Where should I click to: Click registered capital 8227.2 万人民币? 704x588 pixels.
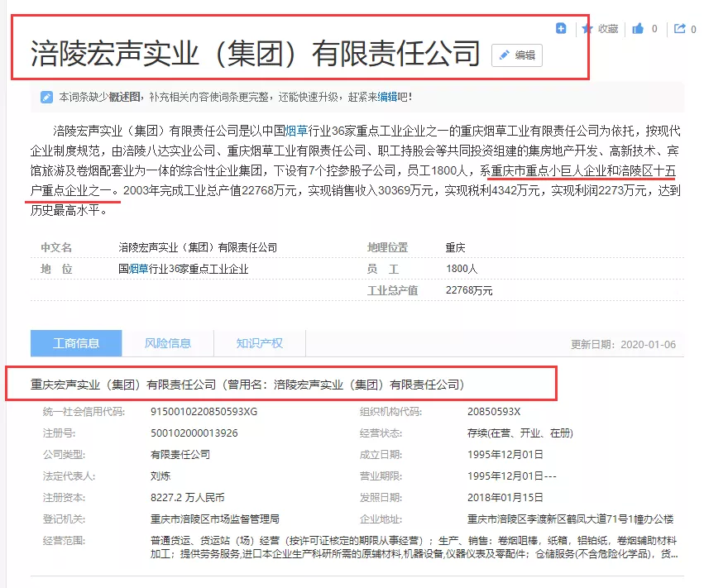coord(187,498)
